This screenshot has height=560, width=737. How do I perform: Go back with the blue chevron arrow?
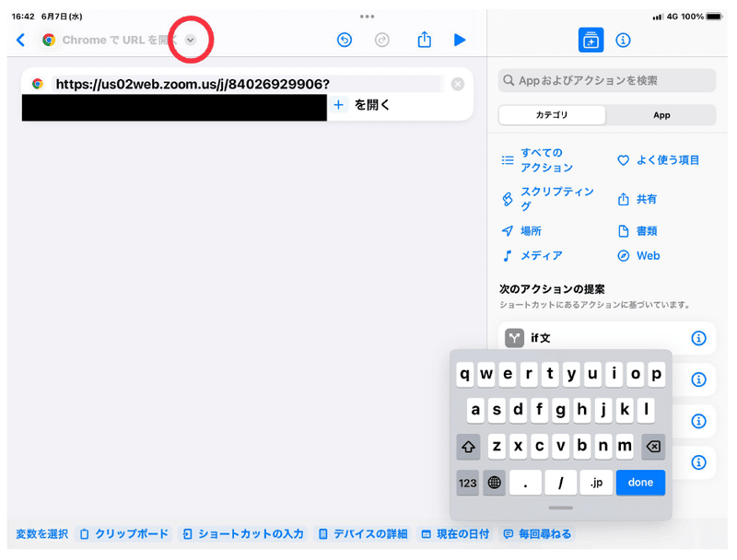tap(20, 40)
